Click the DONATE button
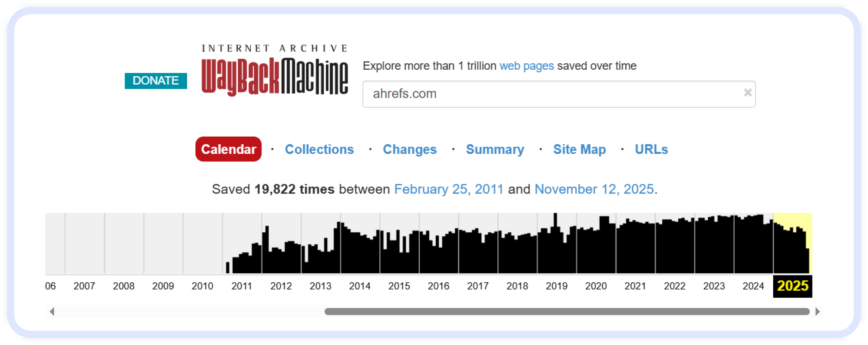This screenshot has height=345, width=868. pyautogui.click(x=156, y=81)
